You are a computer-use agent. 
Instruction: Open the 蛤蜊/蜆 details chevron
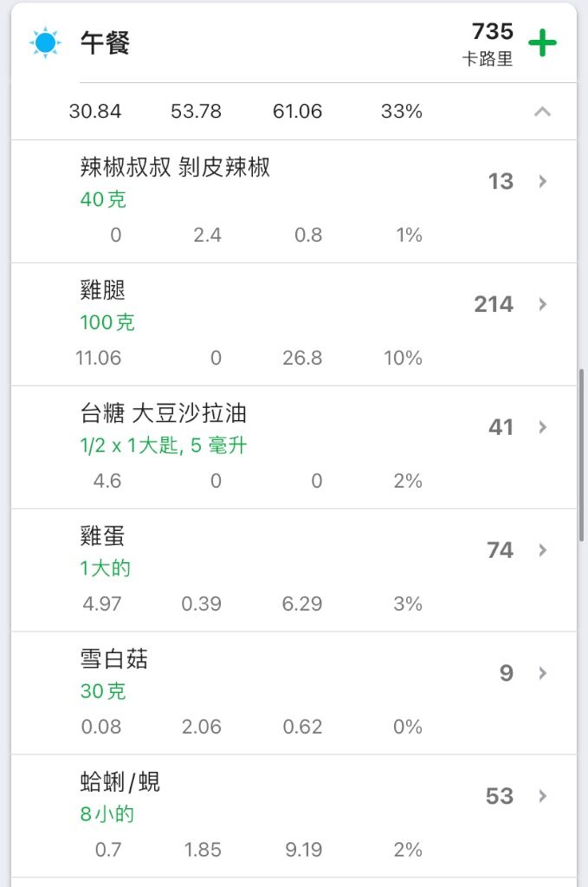[543, 796]
